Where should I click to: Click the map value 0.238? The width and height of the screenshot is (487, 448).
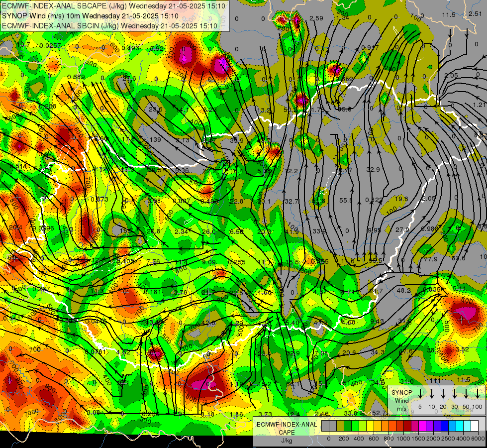click(x=48, y=107)
